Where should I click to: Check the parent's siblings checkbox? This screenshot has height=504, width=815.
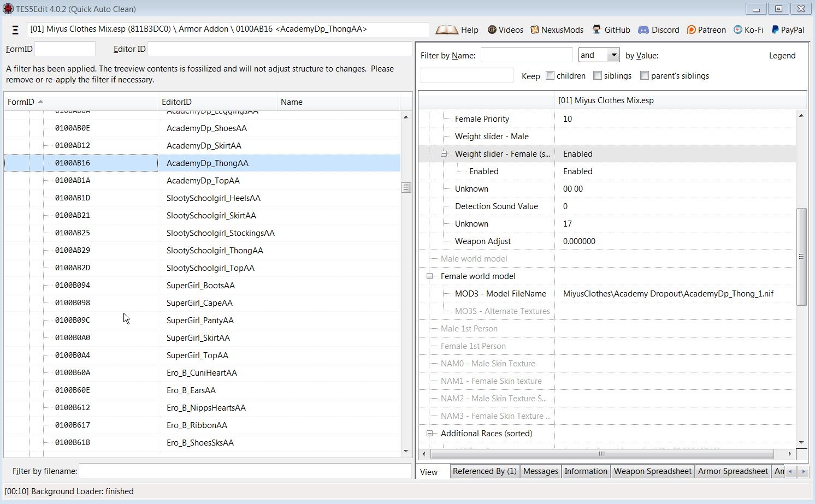coord(645,76)
